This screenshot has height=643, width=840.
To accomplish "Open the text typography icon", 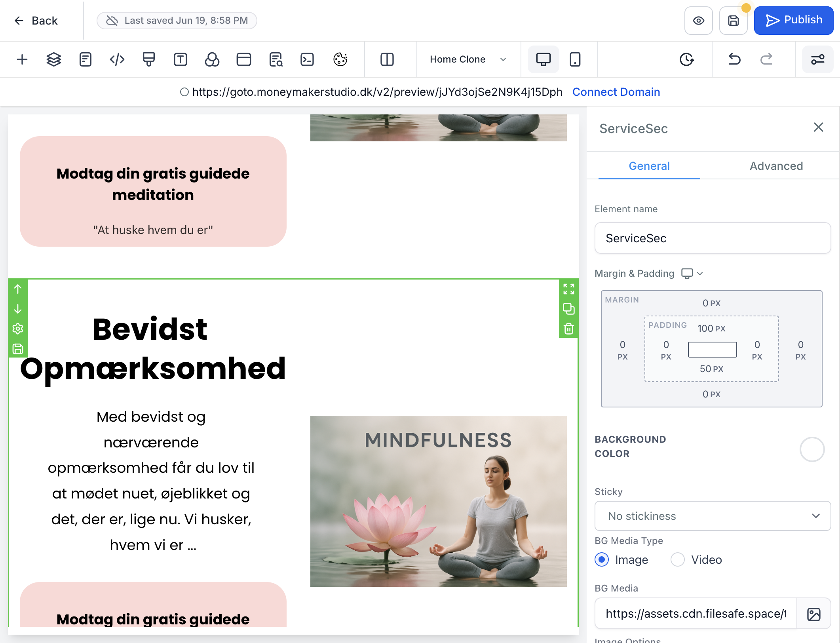I will click(x=181, y=59).
